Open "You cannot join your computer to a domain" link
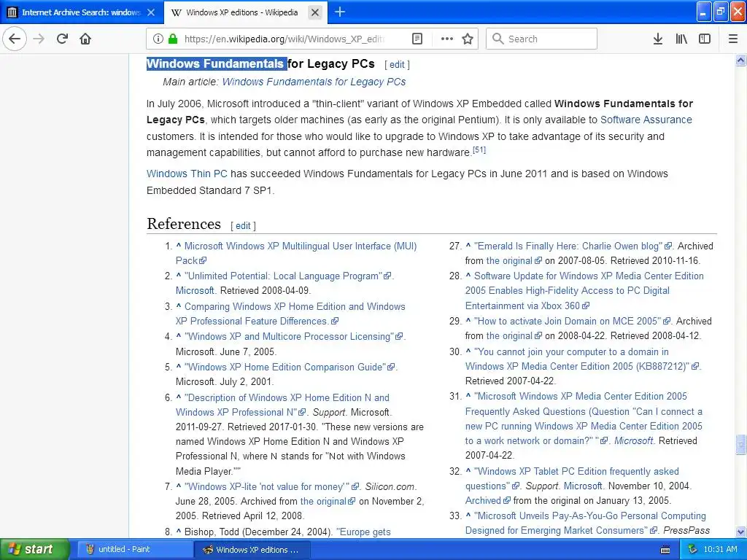 (x=571, y=352)
